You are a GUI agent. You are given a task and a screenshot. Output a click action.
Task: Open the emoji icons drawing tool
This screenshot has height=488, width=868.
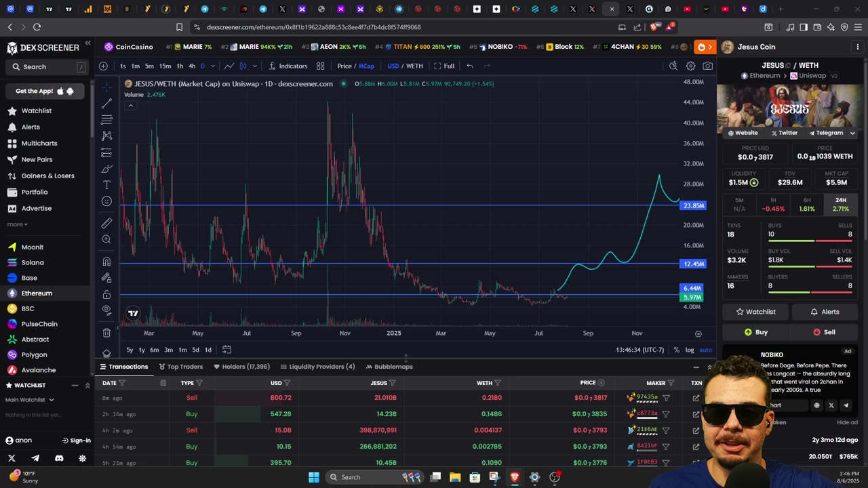(x=106, y=201)
